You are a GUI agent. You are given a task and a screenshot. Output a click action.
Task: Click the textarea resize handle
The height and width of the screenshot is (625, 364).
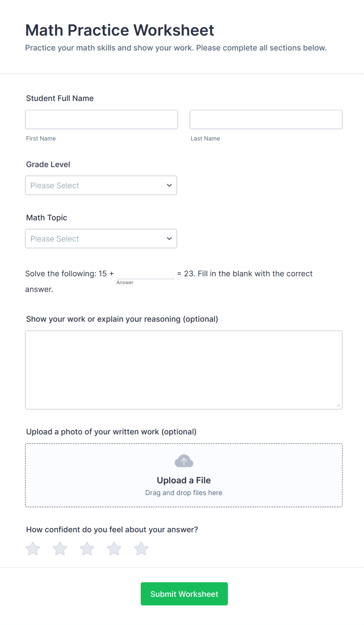339,405
